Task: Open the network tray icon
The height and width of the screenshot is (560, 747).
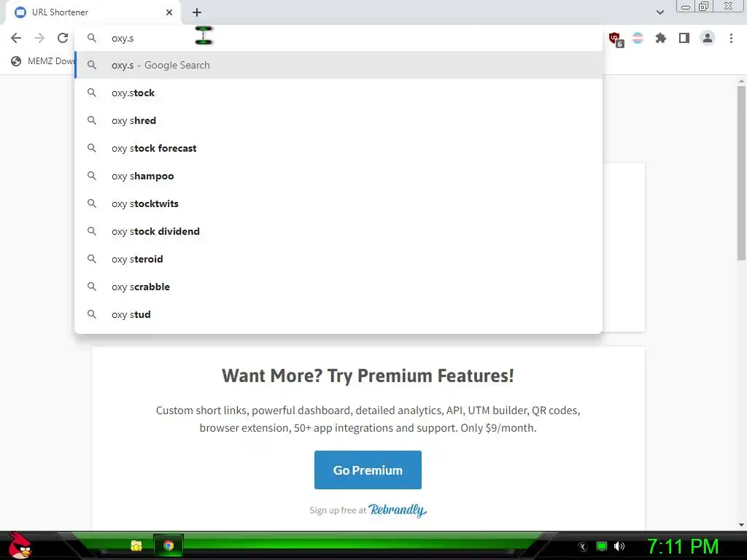Action: pos(602,546)
